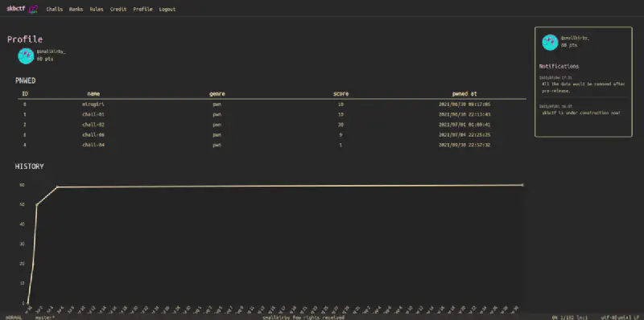Open the Ranks page

click(x=76, y=9)
